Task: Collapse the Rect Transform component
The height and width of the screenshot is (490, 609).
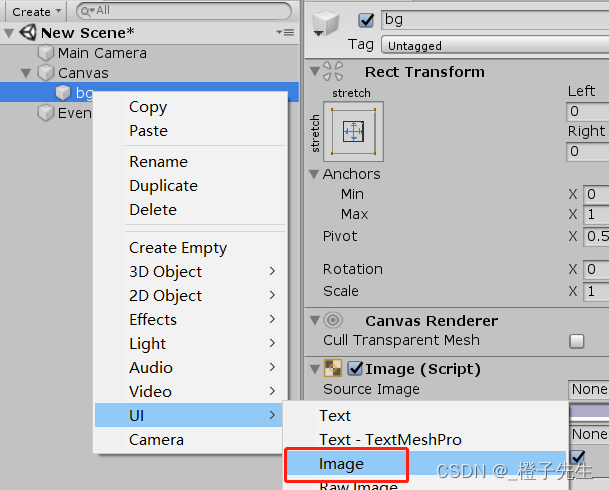Action: coord(315,71)
